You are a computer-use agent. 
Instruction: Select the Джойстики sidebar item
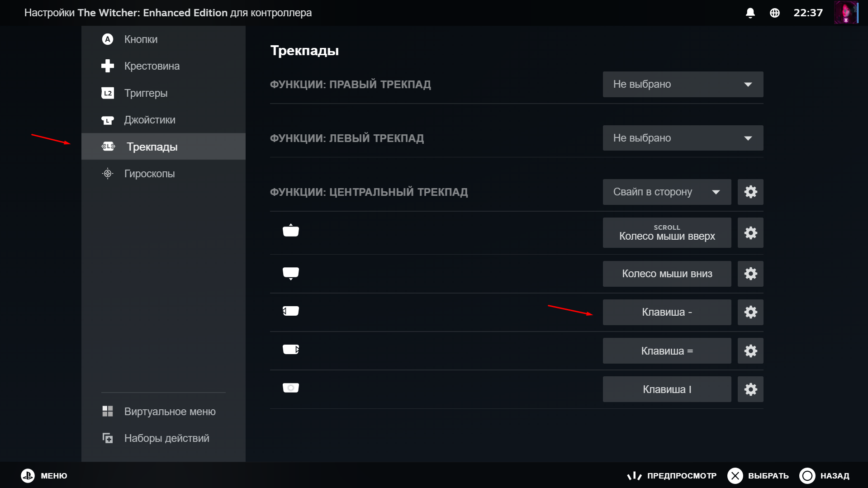(x=149, y=120)
